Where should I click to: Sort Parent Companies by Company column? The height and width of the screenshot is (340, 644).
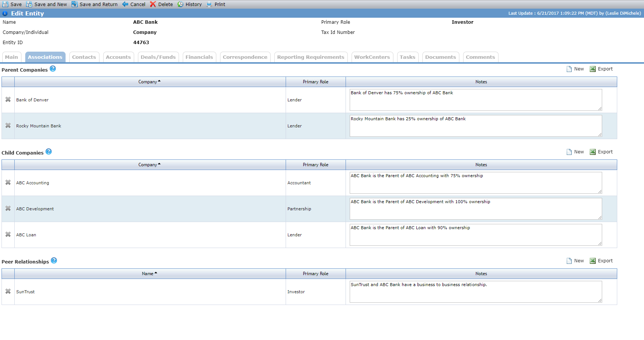[x=150, y=82]
